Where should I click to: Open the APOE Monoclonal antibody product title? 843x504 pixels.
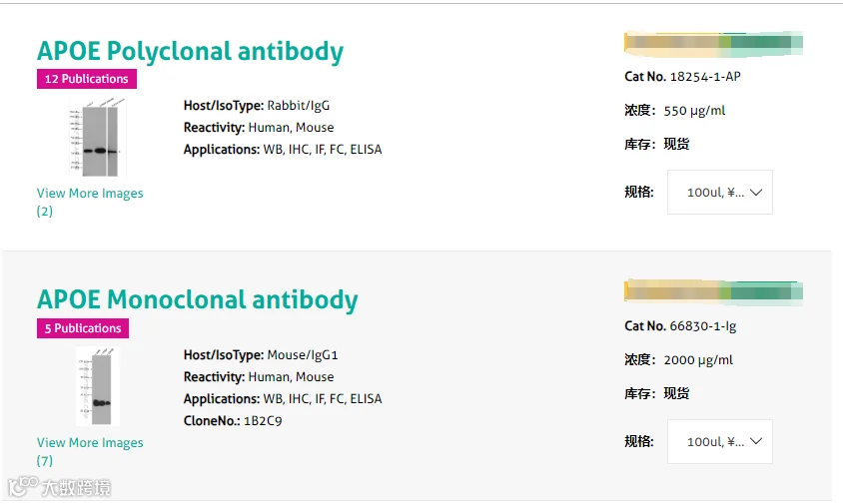(197, 300)
